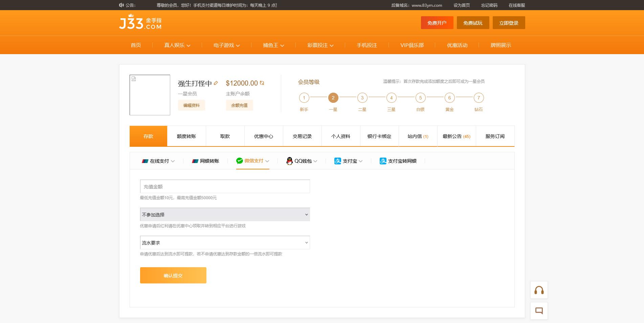Click level 5 白银 circle
Screen dimensions: 644x323
tap(420, 98)
